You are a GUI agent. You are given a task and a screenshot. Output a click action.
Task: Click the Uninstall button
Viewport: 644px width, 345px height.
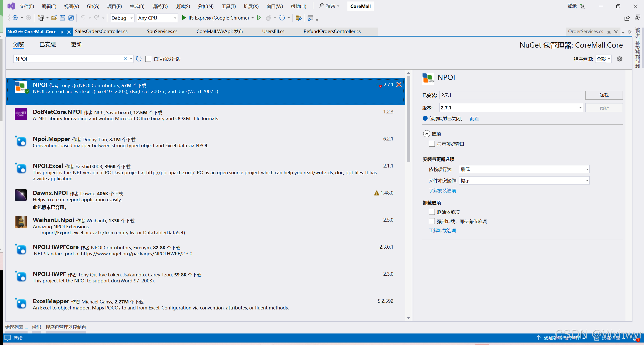point(604,95)
